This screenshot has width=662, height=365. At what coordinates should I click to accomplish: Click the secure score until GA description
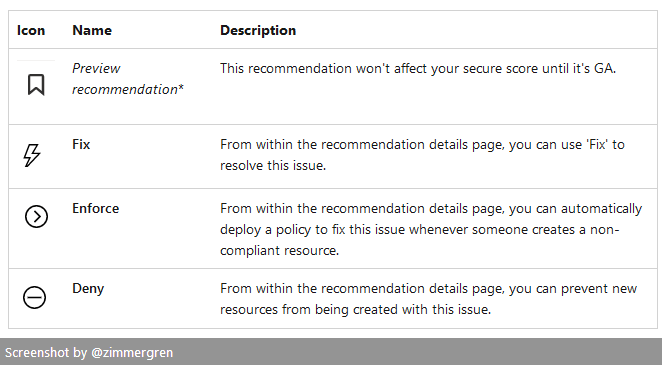pos(418,68)
